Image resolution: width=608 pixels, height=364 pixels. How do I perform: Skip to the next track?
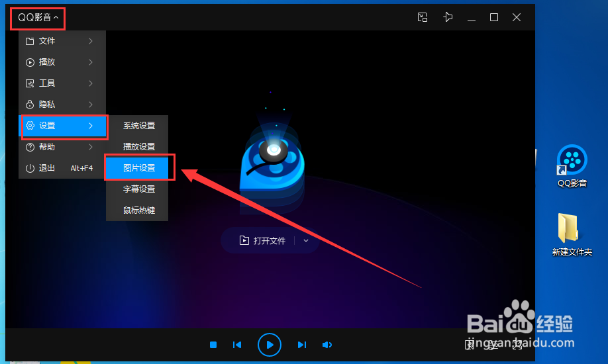[302, 345]
